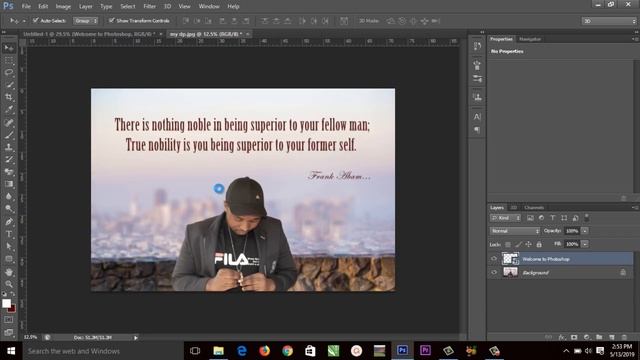640x360 pixels.
Task: Open the workspace 3D dropdown
Action: 609,21
